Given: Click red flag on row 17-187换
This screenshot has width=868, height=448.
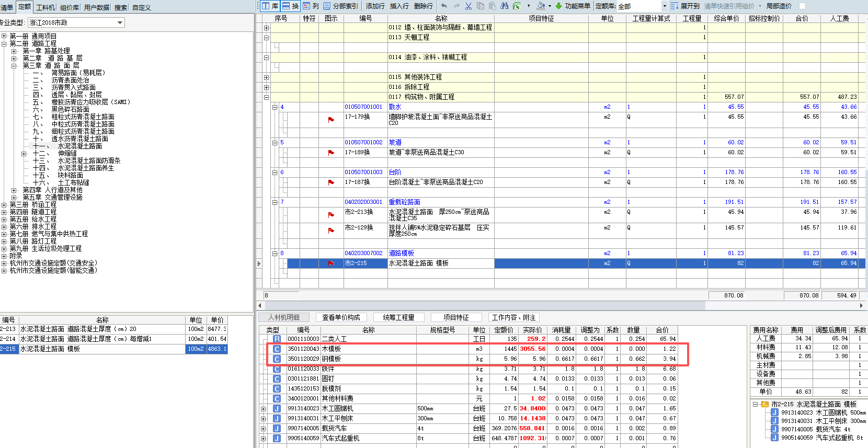Looking at the screenshot, I should click(x=331, y=182).
